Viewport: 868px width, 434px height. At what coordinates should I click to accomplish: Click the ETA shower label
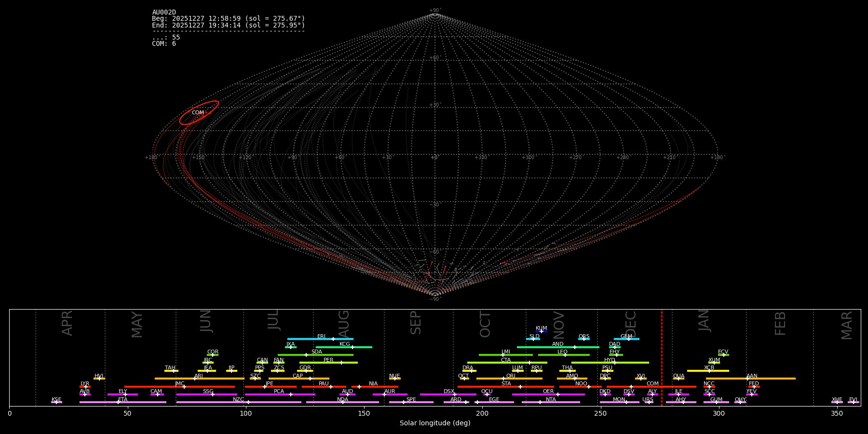tap(123, 400)
